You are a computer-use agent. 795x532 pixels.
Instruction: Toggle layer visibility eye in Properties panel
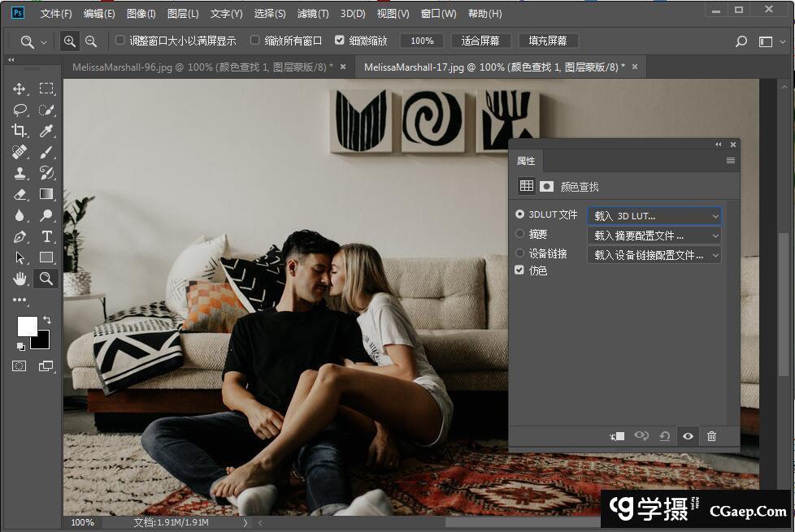(688, 436)
